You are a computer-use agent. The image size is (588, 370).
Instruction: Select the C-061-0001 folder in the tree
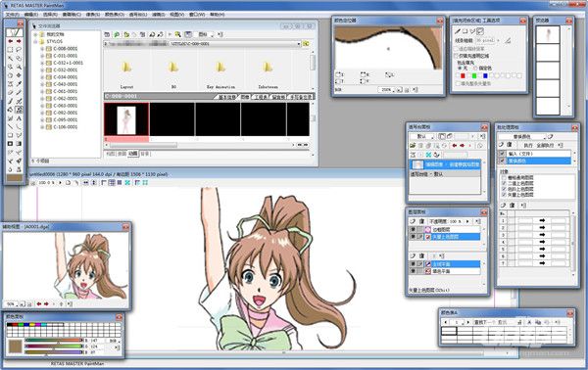point(66,91)
